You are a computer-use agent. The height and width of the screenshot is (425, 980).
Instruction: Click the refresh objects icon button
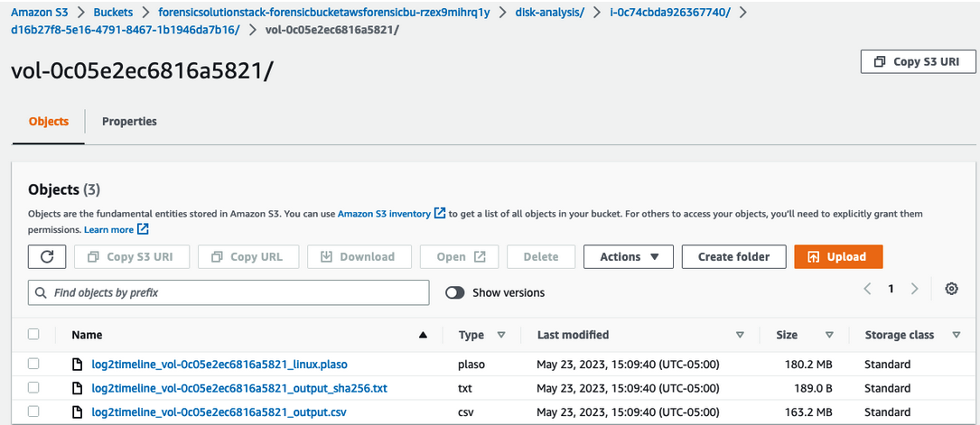[x=47, y=256]
